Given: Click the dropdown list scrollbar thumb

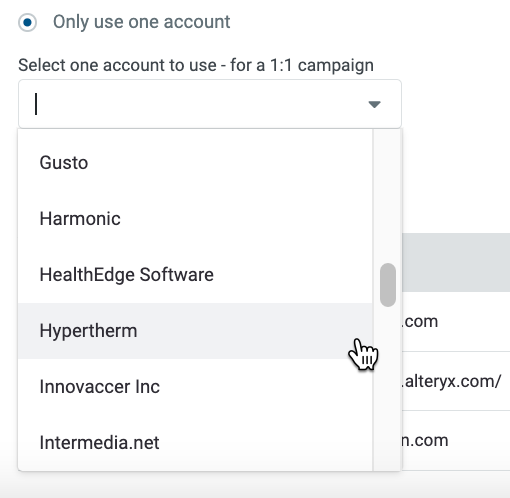Looking at the screenshot, I should pyautogui.click(x=388, y=285).
